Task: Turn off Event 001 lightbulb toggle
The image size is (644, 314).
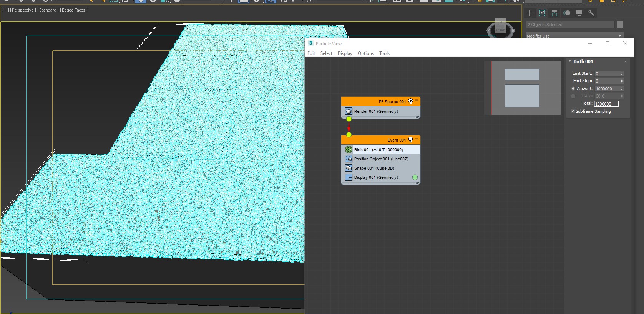Action: click(410, 140)
